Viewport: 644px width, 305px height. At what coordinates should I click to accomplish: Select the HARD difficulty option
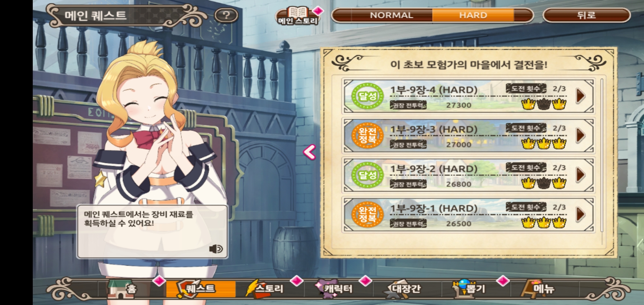473,15
